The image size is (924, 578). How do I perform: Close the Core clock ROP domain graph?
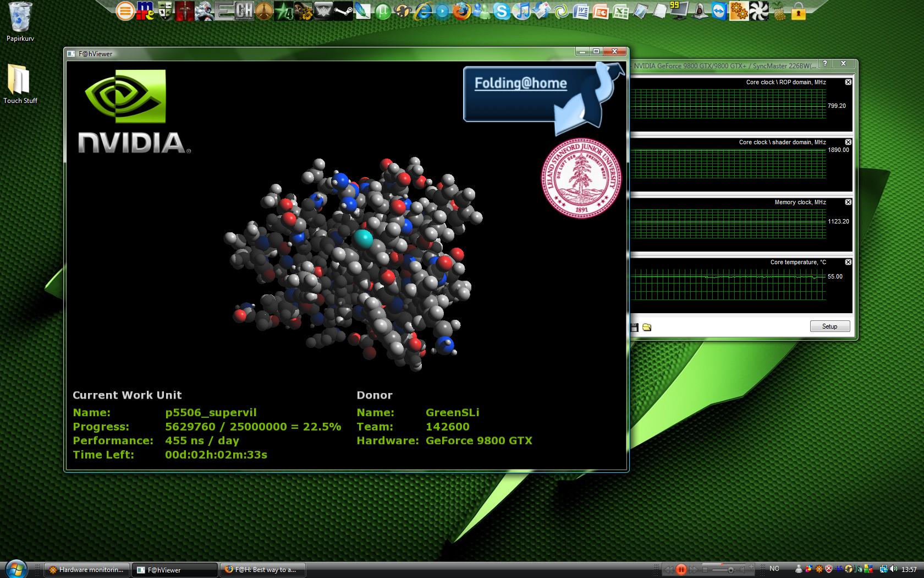point(848,82)
